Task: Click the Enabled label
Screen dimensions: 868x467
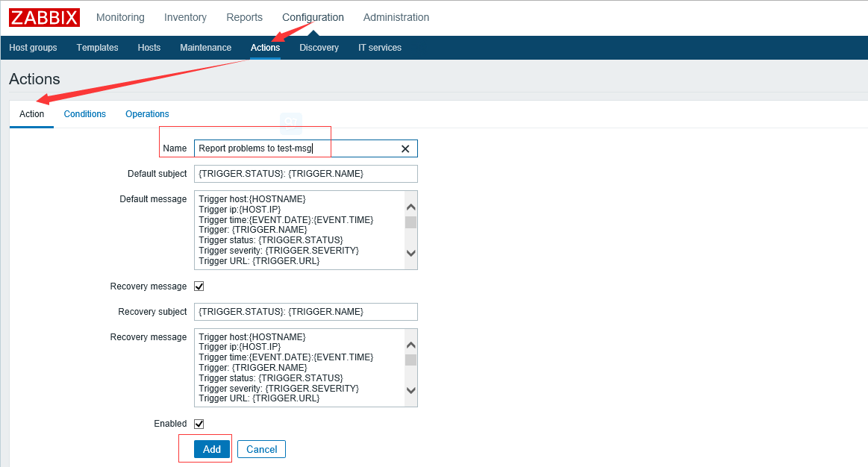Action: point(170,424)
